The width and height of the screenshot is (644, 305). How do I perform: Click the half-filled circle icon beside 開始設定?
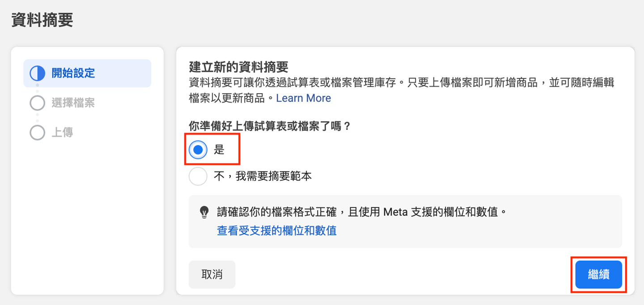38,73
